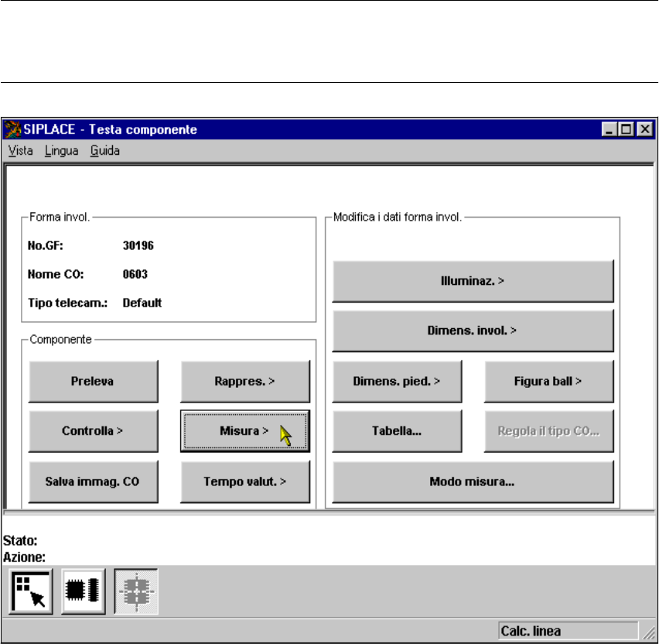Click the selection arrow toolbar icon
This screenshot has height=644, width=659.
tap(32, 591)
